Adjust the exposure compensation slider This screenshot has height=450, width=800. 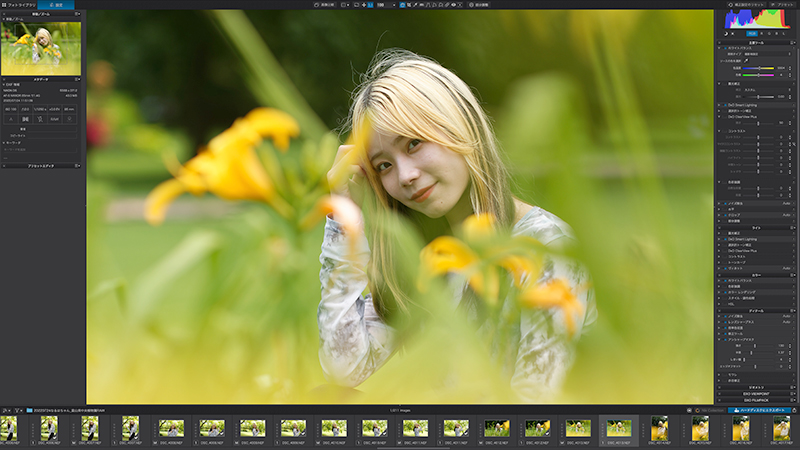point(758,96)
